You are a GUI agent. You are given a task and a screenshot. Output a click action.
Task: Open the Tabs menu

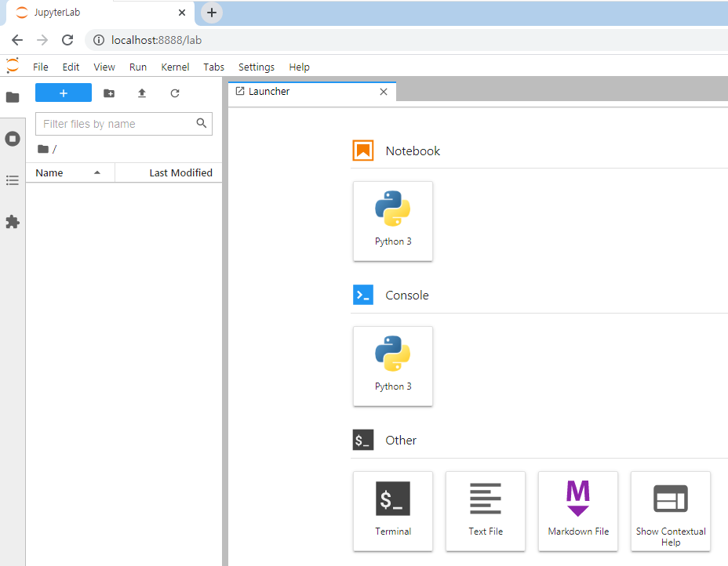click(x=213, y=67)
